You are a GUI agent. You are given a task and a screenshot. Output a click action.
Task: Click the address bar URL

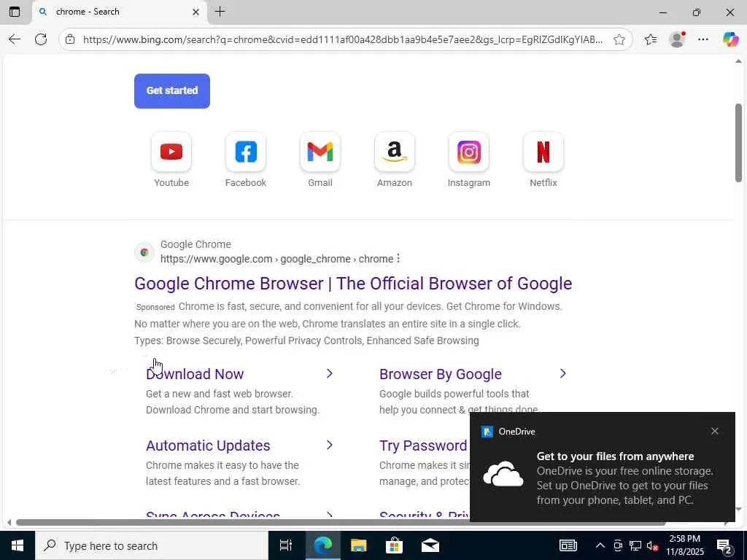pyautogui.click(x=343, y=39)
